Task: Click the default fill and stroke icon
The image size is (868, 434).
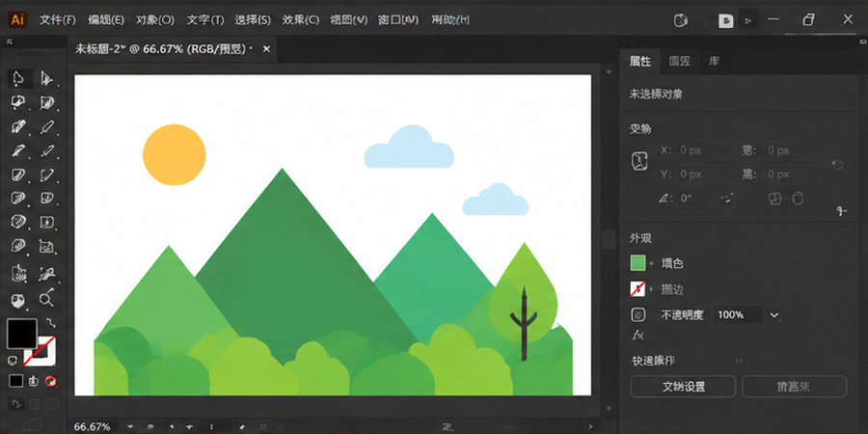Action: coord(12,361)
